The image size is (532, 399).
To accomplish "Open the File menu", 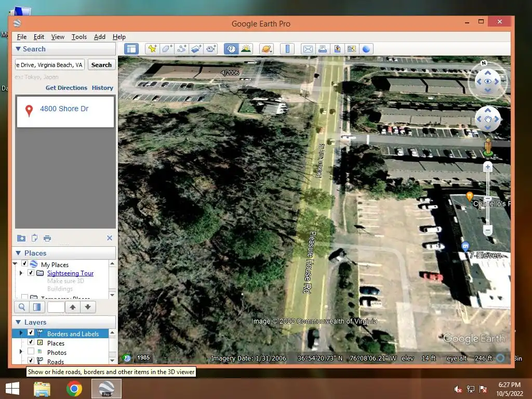I will click(22, 37).
